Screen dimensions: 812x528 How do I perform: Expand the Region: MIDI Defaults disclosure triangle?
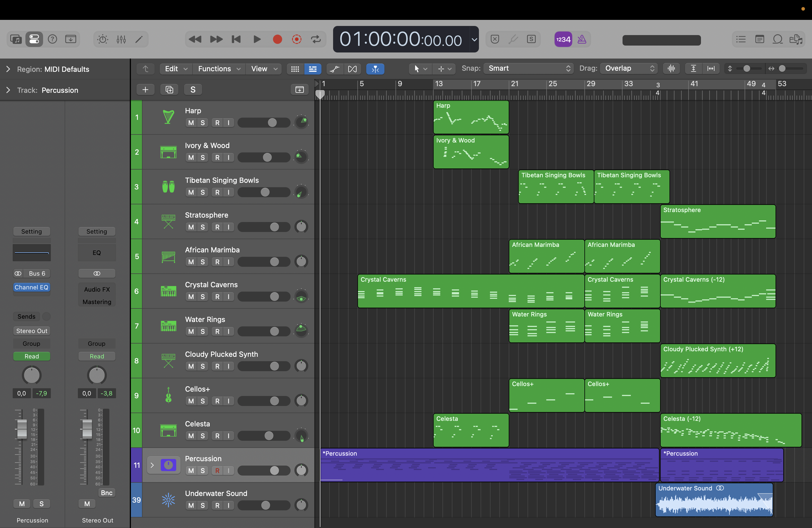pyautogui.click(x=8, y=69)
